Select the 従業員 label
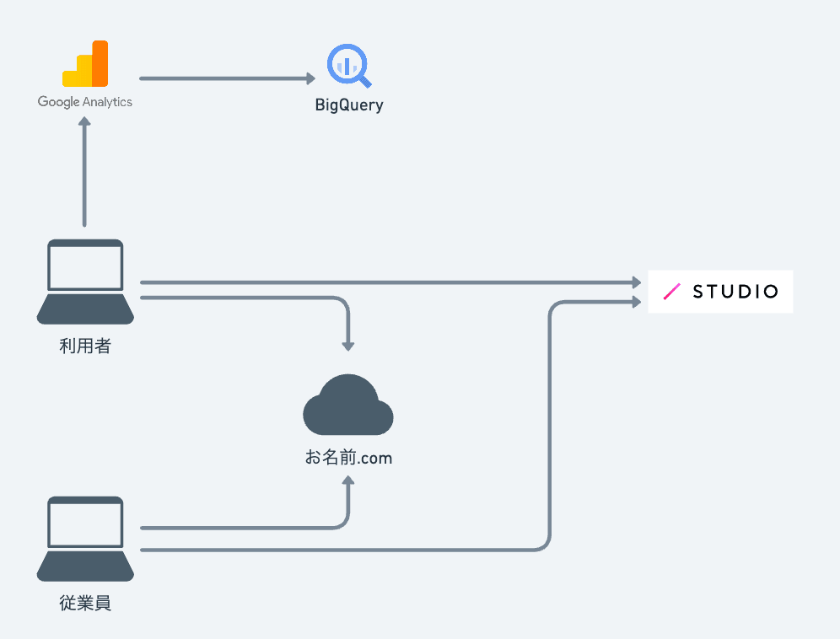This screenshot has height=639, width=840. click(x=85, y=603)
